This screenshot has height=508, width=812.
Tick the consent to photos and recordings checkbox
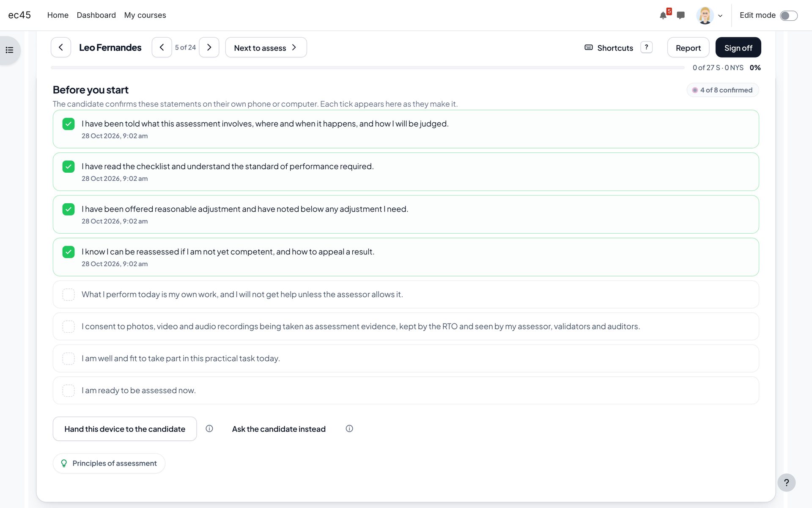(x=69, y=326)
